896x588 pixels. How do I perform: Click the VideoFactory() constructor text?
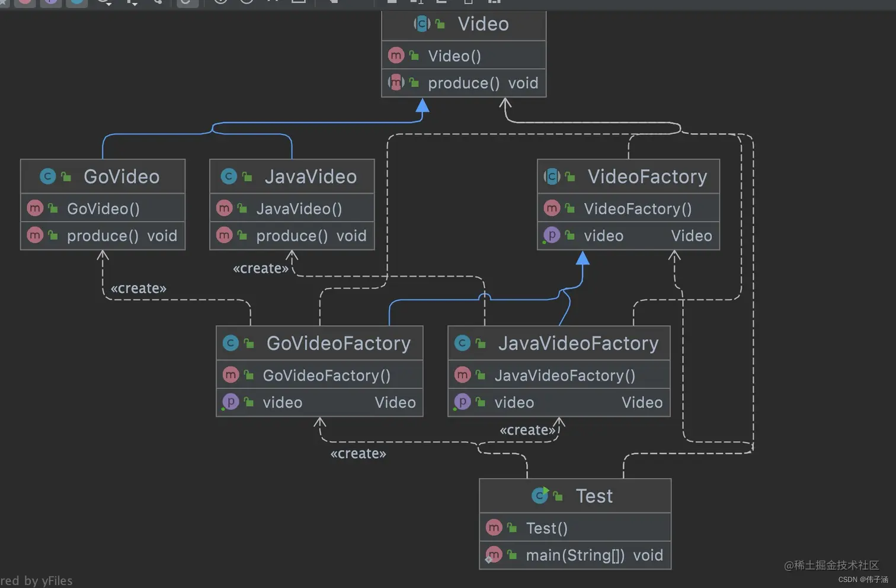(x=638, y=208)
